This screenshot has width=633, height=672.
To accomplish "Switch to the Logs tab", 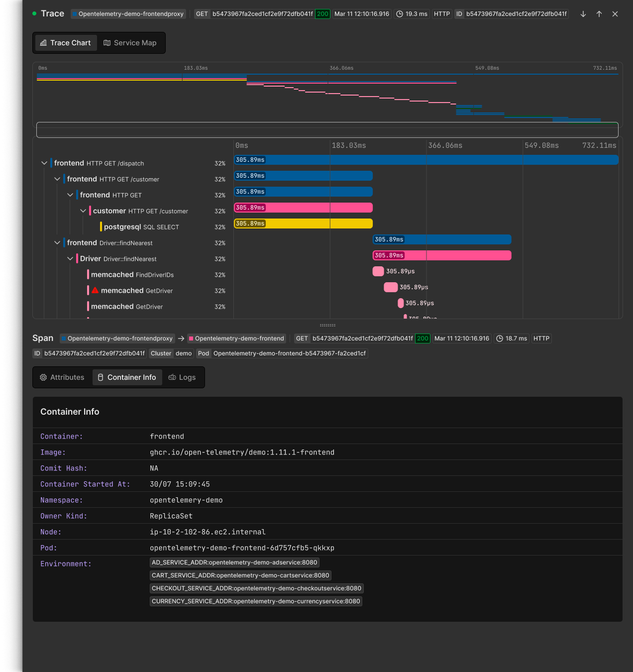I will click(x=182, y=377).
